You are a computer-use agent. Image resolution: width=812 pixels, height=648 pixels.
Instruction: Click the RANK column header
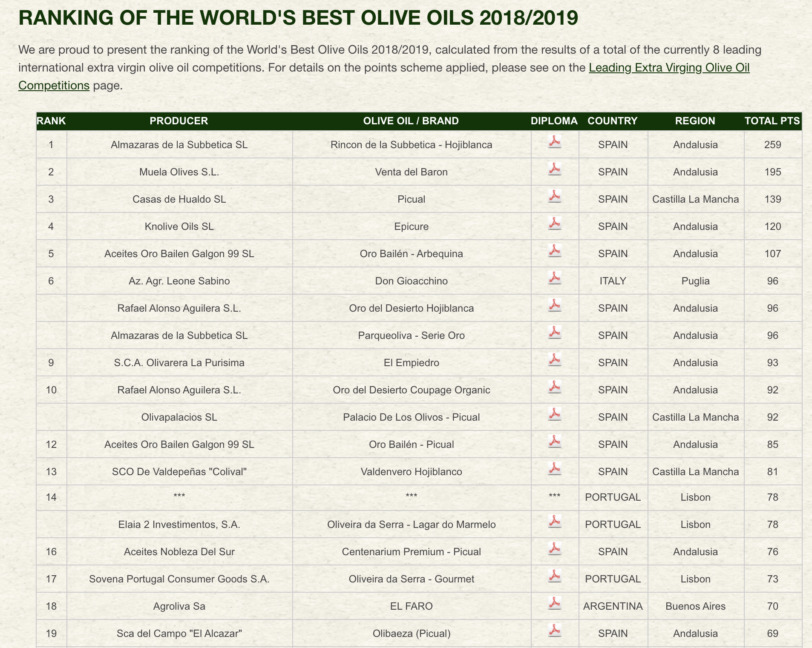click(x=51, y=121)
